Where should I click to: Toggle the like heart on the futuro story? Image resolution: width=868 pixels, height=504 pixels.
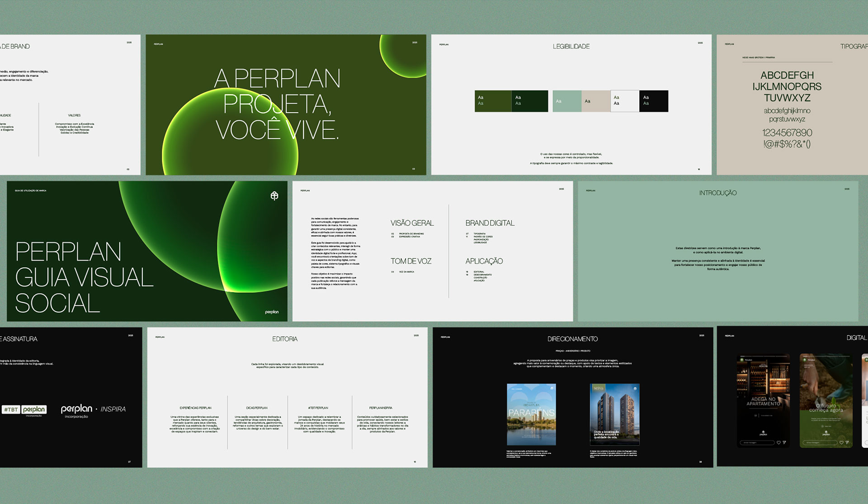(x=842, y=442)
